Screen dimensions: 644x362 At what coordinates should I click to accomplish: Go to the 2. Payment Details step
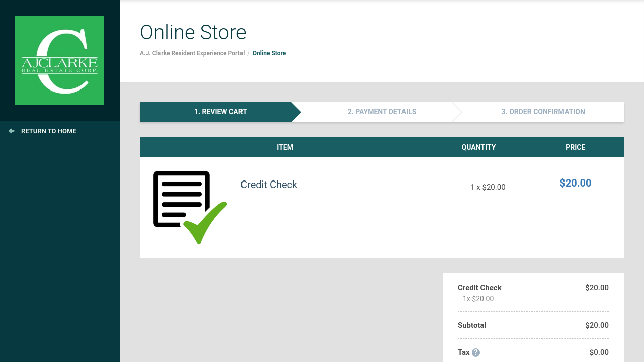[x=381, y=112]
